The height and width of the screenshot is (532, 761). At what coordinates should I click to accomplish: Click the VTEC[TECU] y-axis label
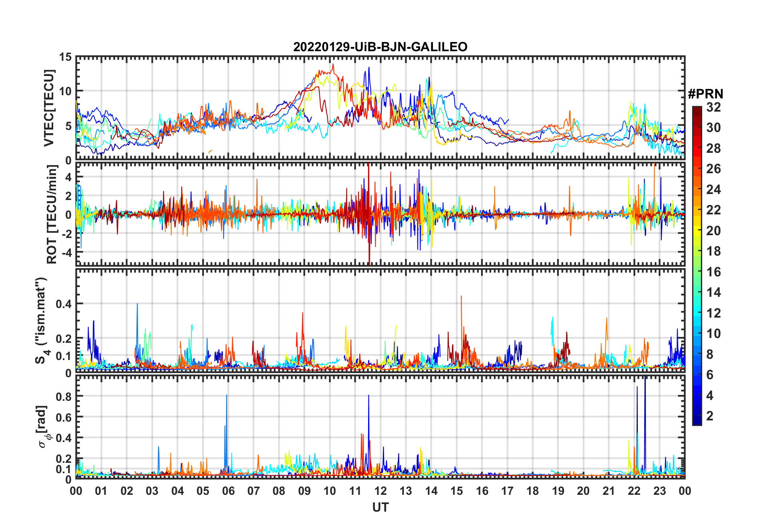click(49, 108)
